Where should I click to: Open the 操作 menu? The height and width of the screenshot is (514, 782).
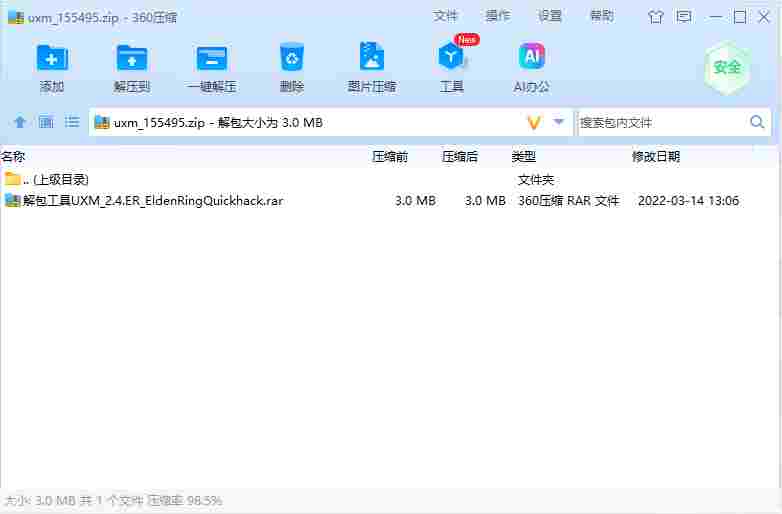coord(497,16)
